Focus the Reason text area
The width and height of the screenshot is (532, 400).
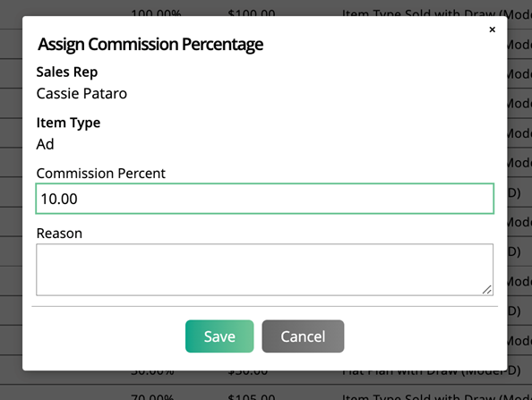pos(264,269)
